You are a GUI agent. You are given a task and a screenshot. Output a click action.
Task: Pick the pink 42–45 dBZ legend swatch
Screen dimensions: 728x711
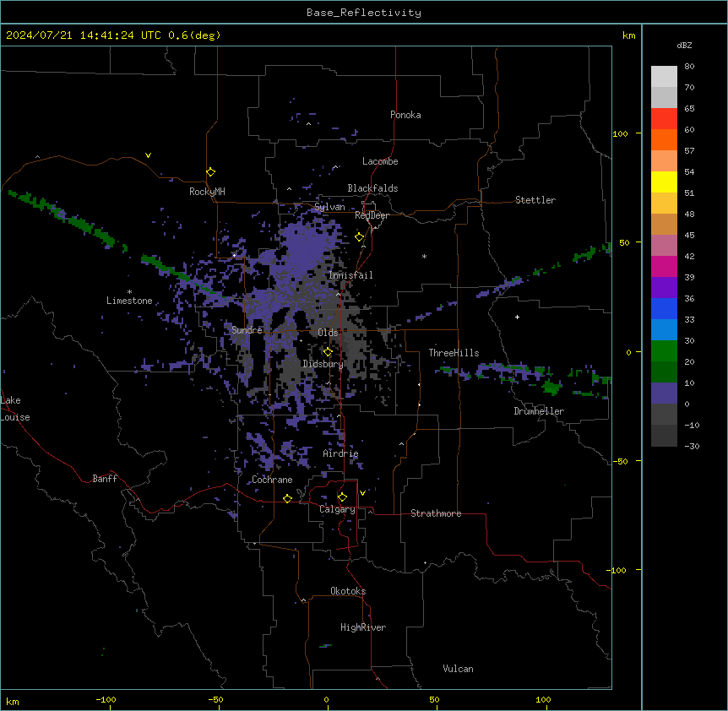[664, 245]
